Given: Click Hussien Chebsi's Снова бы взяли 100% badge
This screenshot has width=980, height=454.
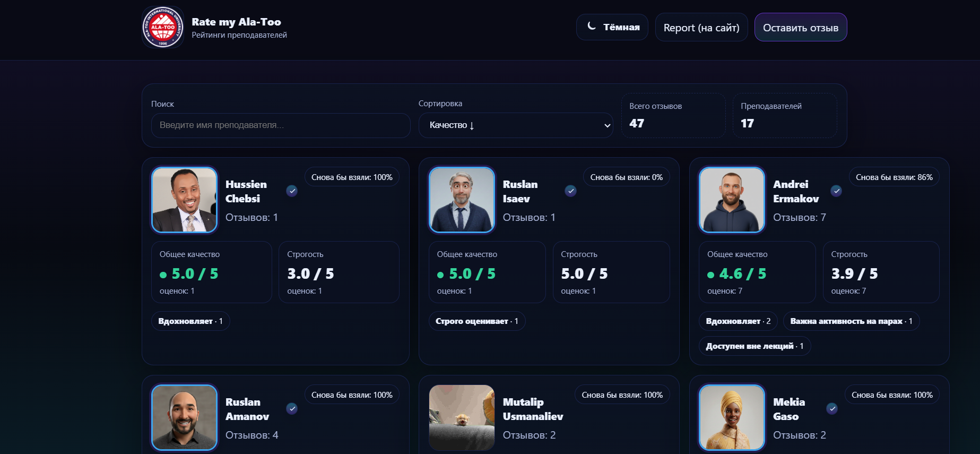Looking at the screenshot, I should point(352,177).
